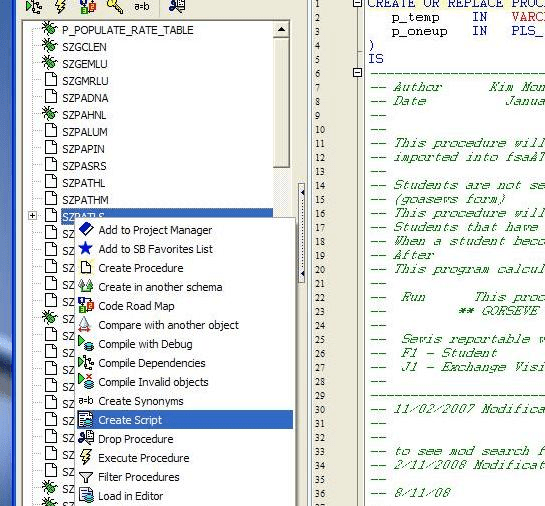Click the drop procedure toolbar icon
Image resolution: width=545 pixels, height=506 pixels.
pos(177,6)
